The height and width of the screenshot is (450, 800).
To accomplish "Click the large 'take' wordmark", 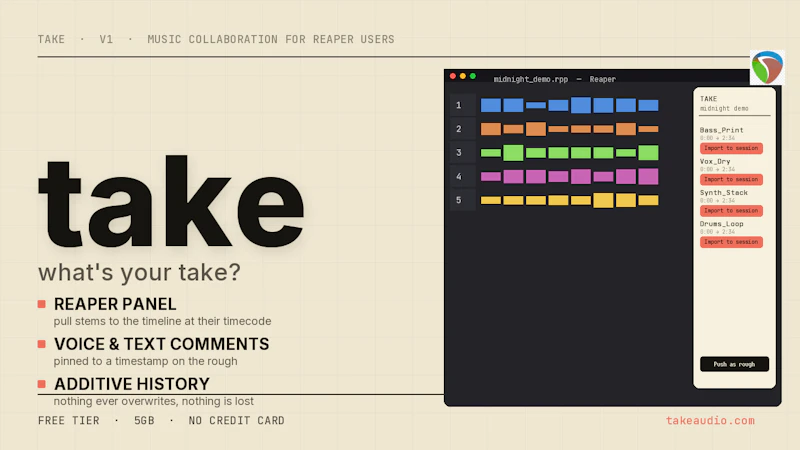I will point(171,203).
